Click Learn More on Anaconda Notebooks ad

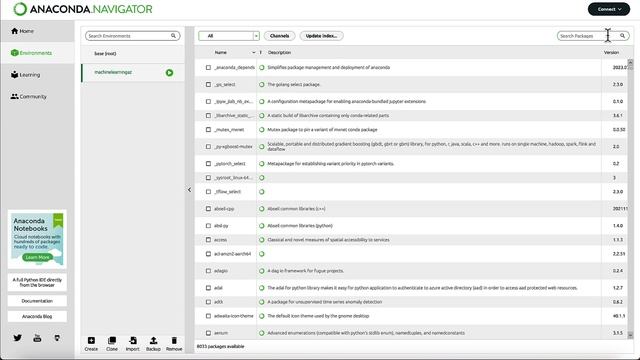tap(37, 257)
